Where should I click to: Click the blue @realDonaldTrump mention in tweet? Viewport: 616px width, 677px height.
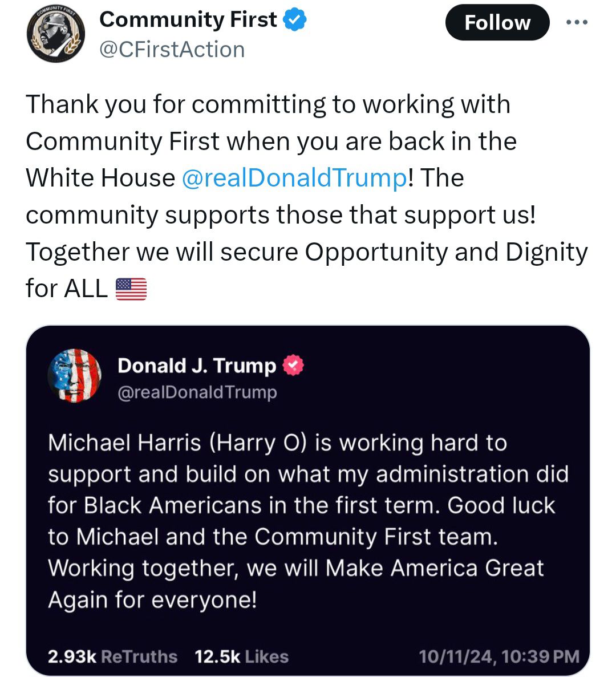coord(294,178)
